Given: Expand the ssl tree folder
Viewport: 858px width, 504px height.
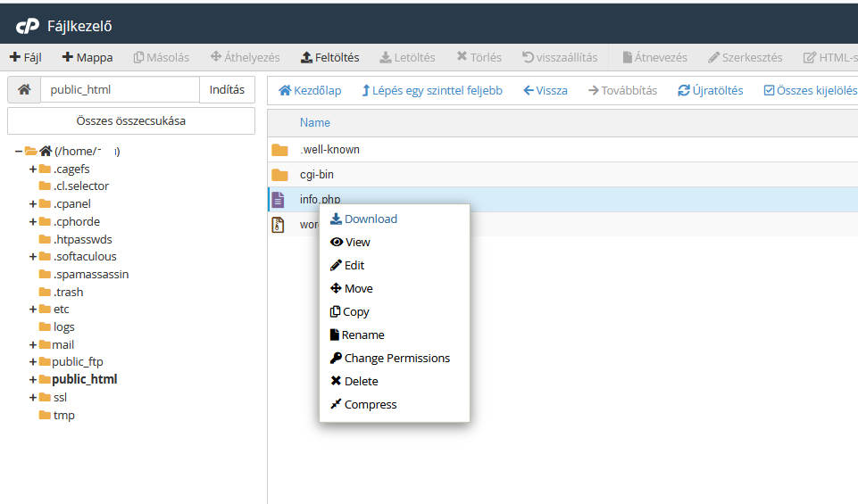Looking at the screenshot, I should coord(33,398).
